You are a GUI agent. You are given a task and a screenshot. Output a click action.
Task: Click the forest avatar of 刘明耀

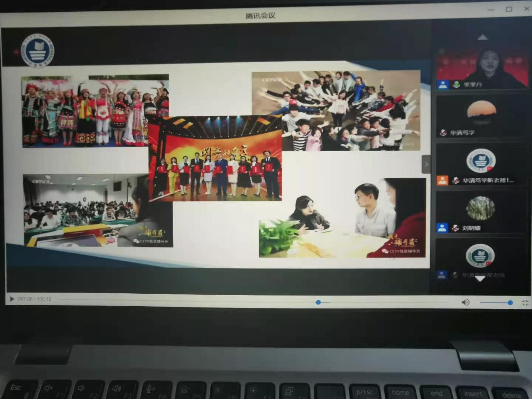tap(480, 208)
